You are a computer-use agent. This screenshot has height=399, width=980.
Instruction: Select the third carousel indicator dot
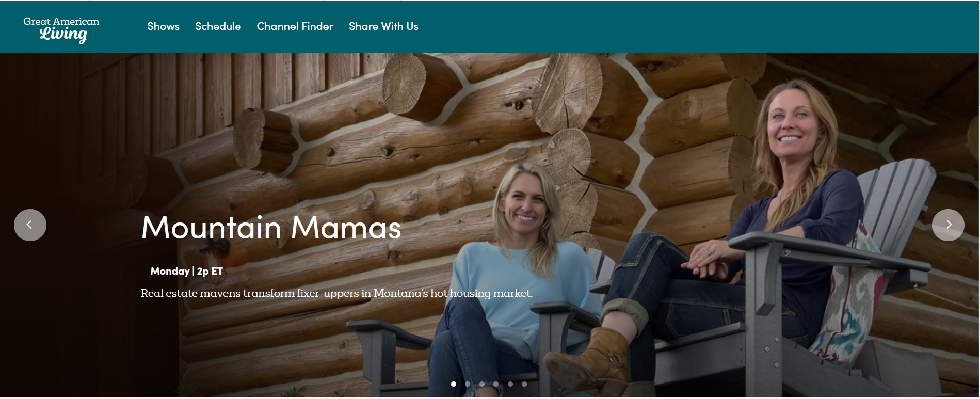pyautogui.click(x=482, y=384)
